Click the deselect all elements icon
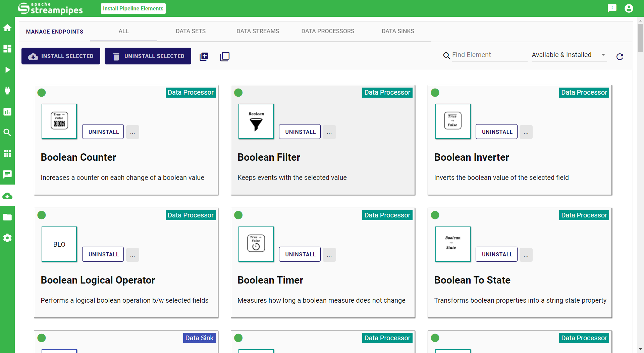 point(225,56)
